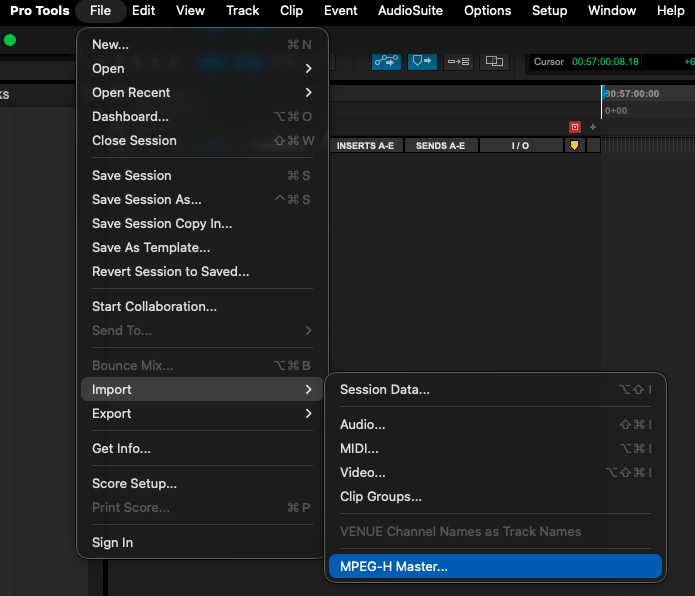Open the Clip menu

[x=291, y=11]
